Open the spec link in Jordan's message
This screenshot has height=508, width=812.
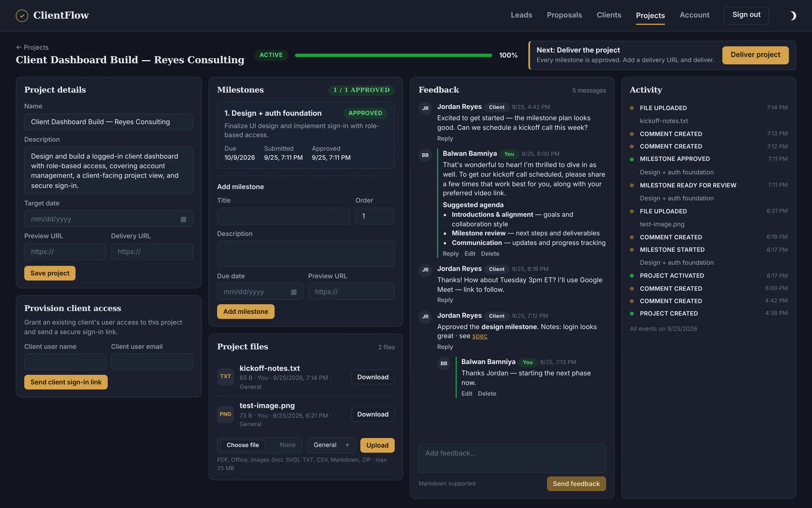[x=480, y=336]
